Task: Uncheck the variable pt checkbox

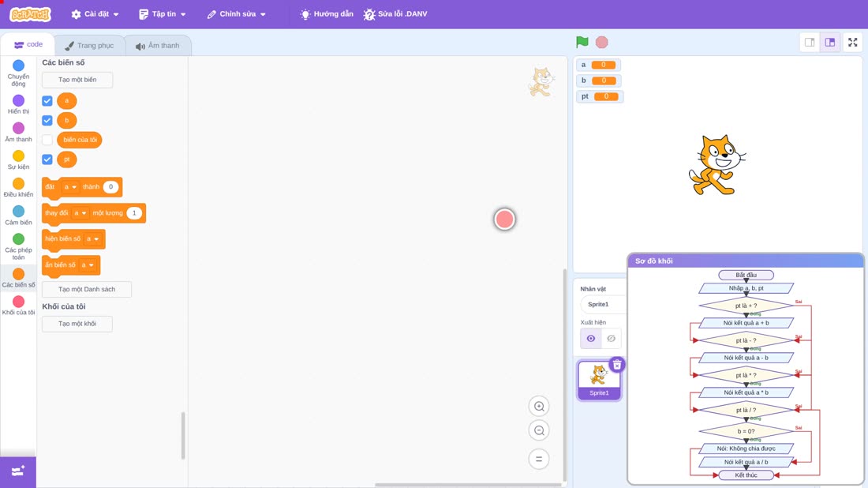Action: [x=47, y=160]
